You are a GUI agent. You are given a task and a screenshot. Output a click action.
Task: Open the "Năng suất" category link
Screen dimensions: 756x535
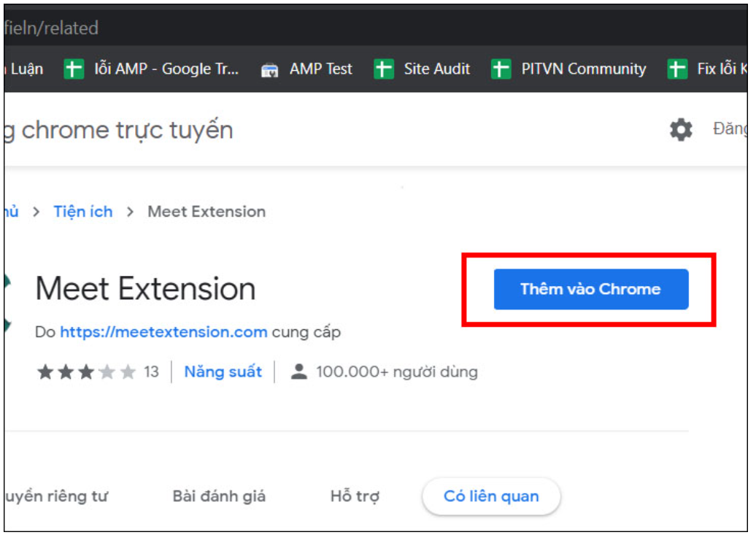(x=223, y=372)
